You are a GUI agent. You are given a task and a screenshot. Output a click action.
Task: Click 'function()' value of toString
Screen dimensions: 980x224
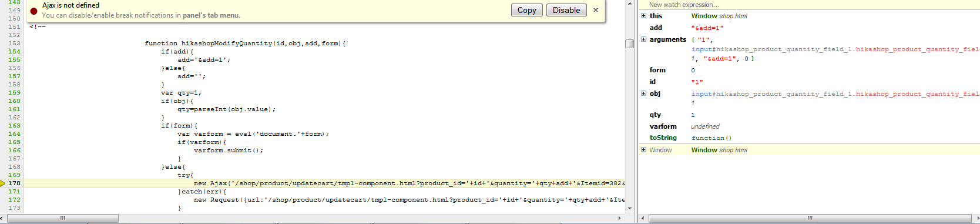pos(711,138)
